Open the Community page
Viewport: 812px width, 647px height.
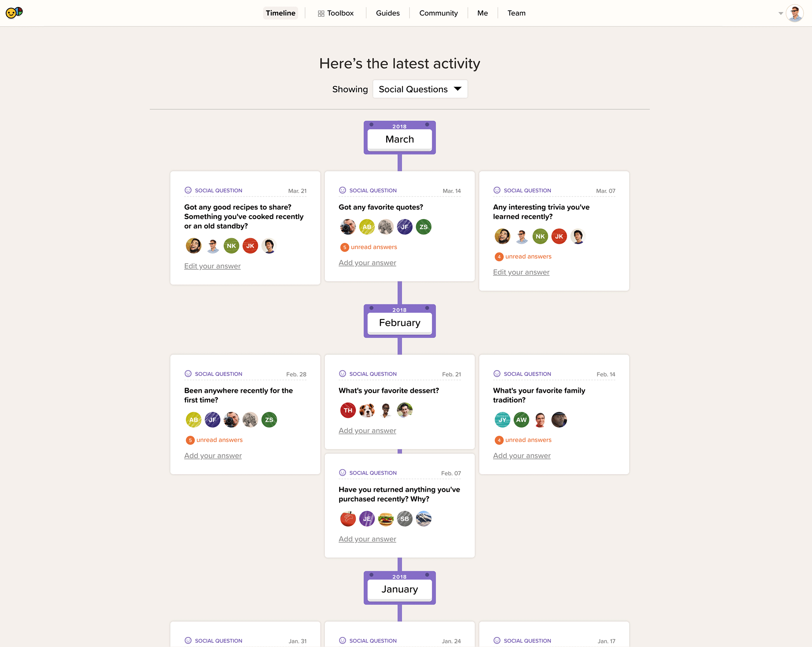pos(438,13)
